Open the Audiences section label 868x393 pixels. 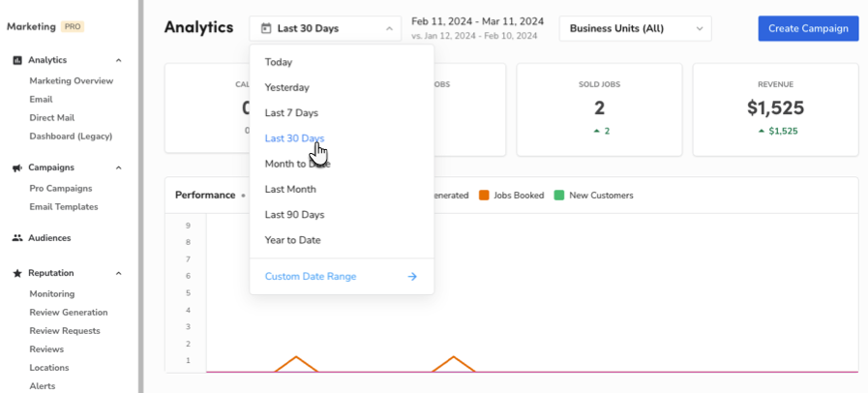[x=49, y=238]
